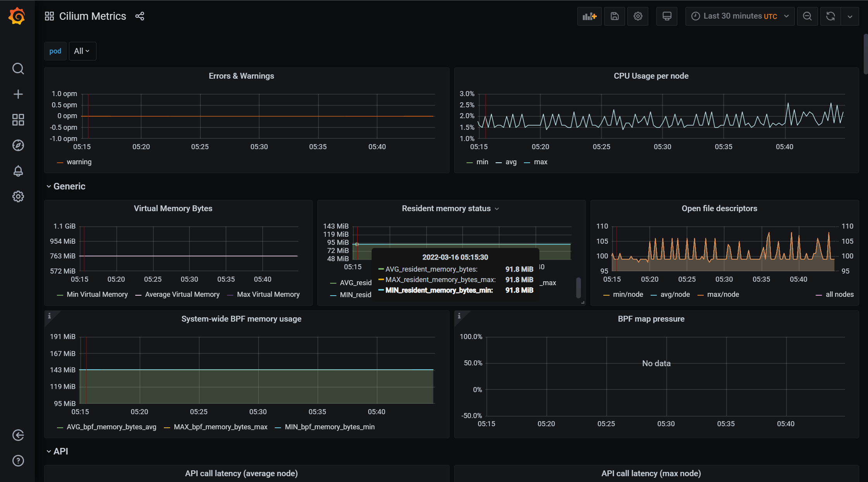
Task: Refresh the dashboard with the refresh icon
Action: pyautogui.click(x=830, y=16)
